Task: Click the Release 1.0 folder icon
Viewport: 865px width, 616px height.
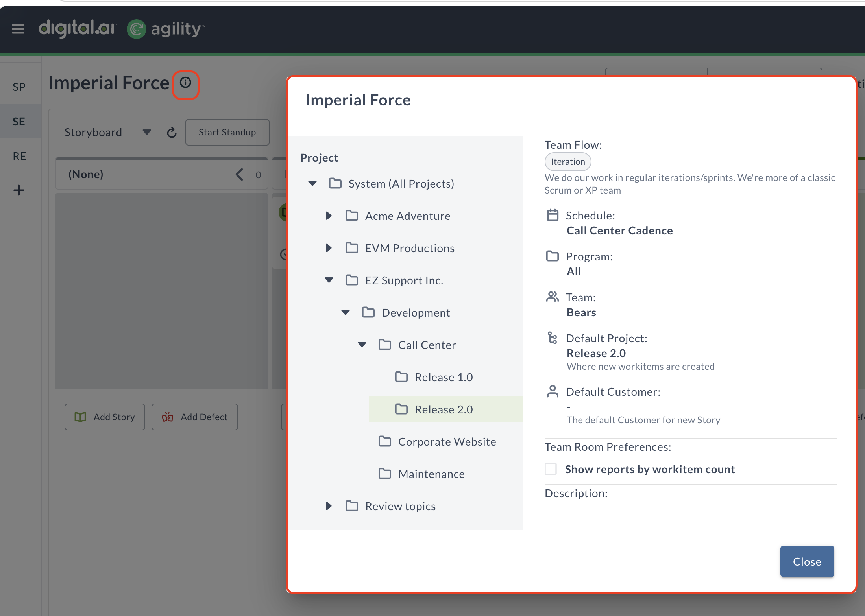Action: [x=401, y=377]
